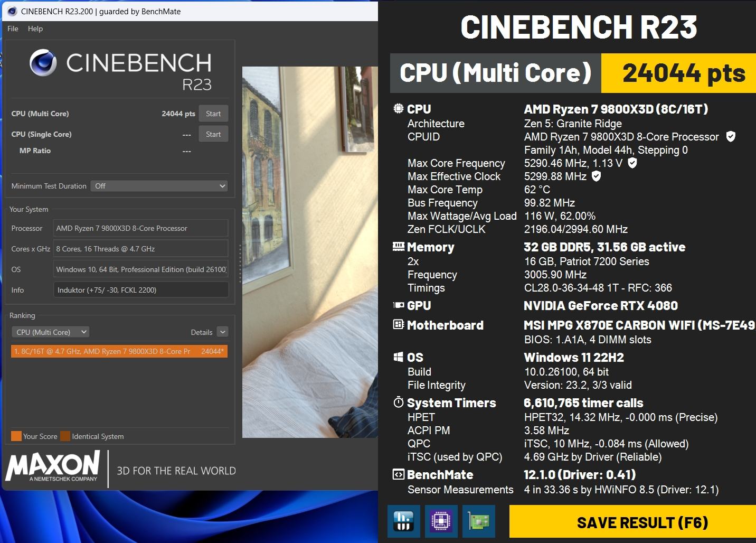Click the Zen FCLK/UCLK value 2196.04/2994.60 MHz
Image resolution: width=756 pixels, height=543 pixels.
[x=576, y=229]
